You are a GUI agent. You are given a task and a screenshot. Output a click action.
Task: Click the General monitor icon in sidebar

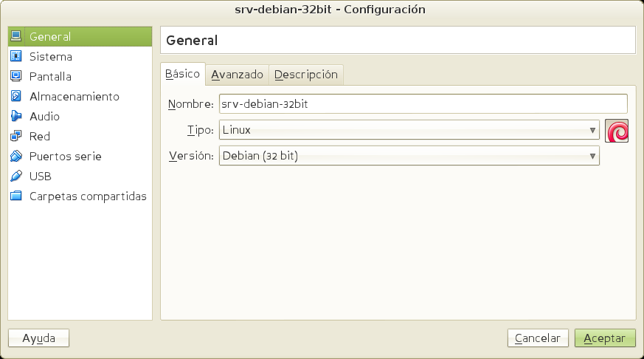point(16,36)
